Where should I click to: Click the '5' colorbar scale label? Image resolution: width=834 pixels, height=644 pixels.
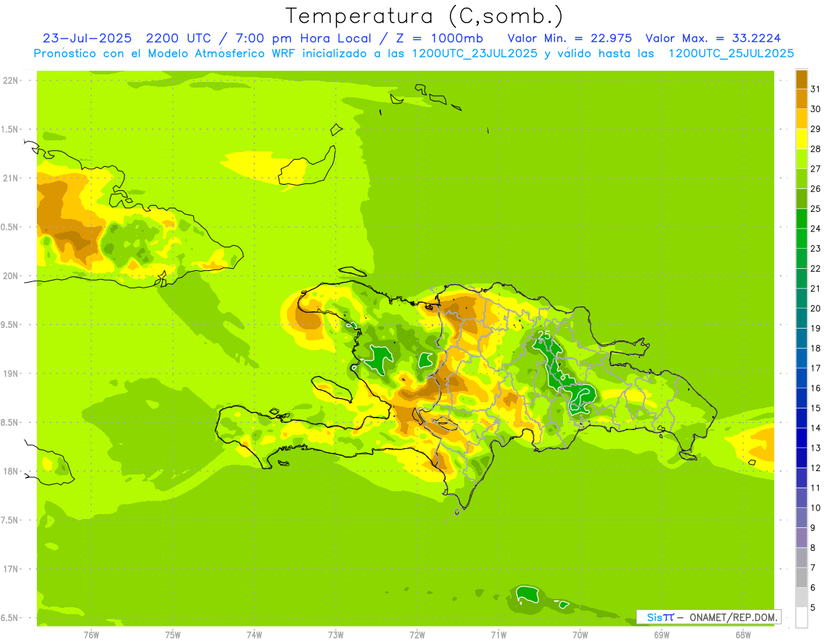[x=813, y=608]
